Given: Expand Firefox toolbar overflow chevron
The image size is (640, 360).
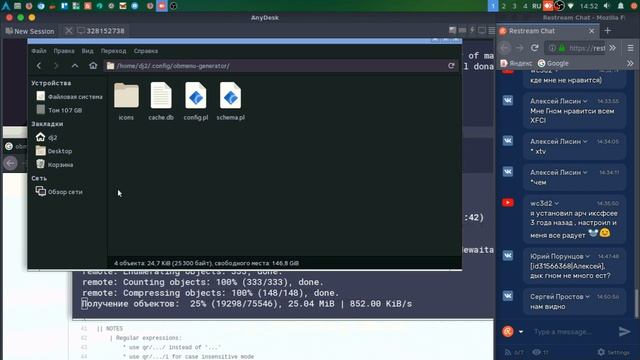Looking at the screenshot, I should [x=612, y=48].
